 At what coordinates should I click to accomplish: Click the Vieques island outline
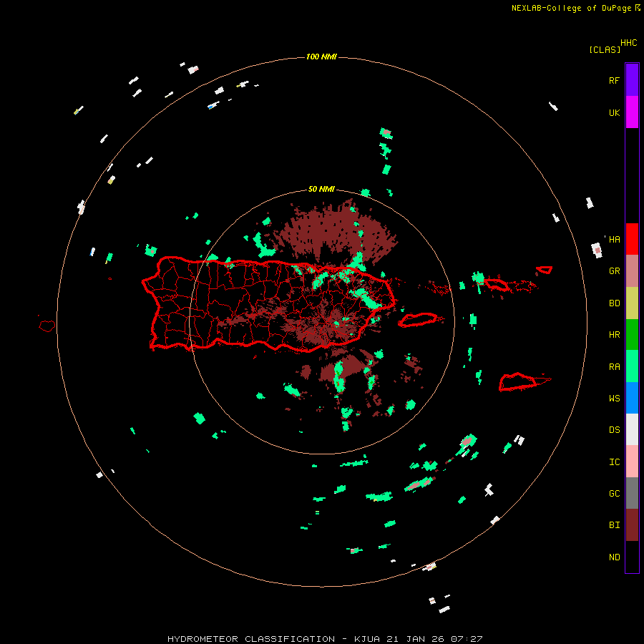click(418, 320)
